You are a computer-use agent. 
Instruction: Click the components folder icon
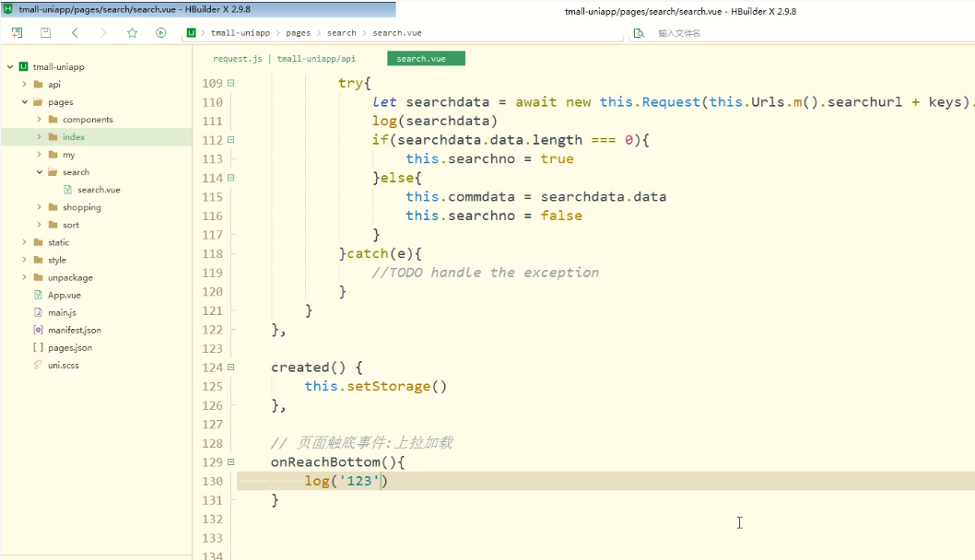pos(53,120)
